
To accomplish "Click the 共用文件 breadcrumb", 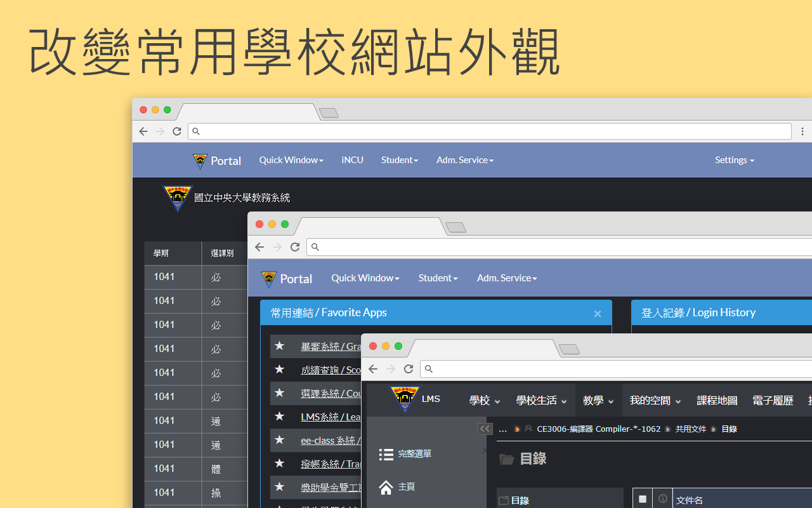I will point(691,429).
